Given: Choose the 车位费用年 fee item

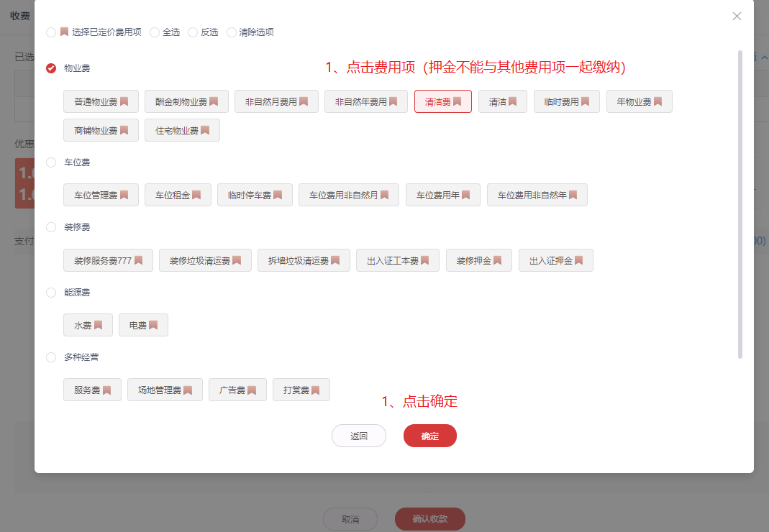Looking at the screenshot, I should [443, 195].
